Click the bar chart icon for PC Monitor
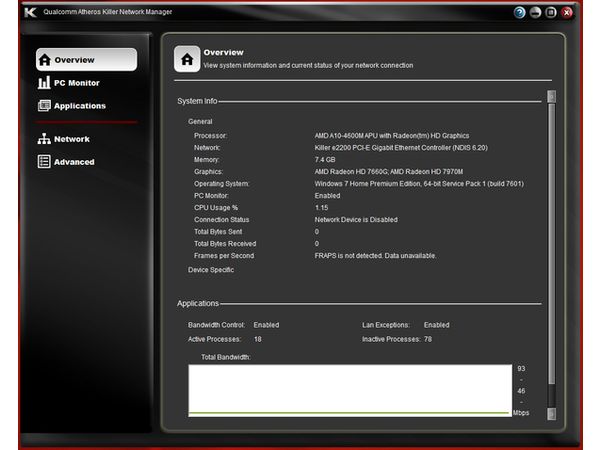The image size is (600, 450). (44, 82)
